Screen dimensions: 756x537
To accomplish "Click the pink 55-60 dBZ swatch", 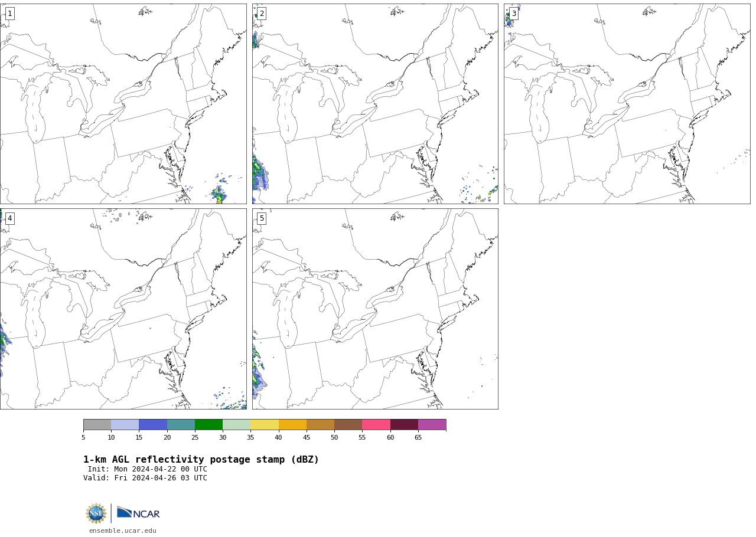I will 376,425.
